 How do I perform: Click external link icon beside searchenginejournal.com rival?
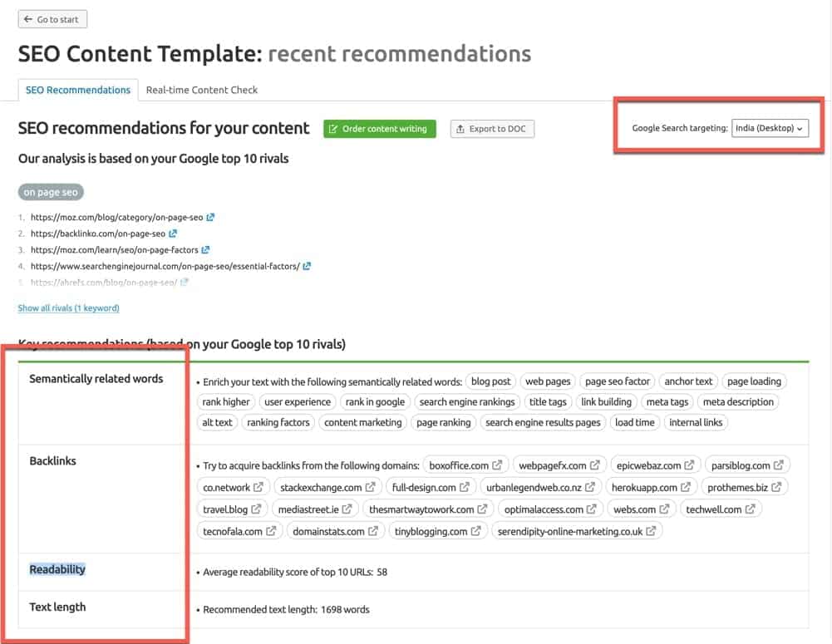tap(307, 266)
